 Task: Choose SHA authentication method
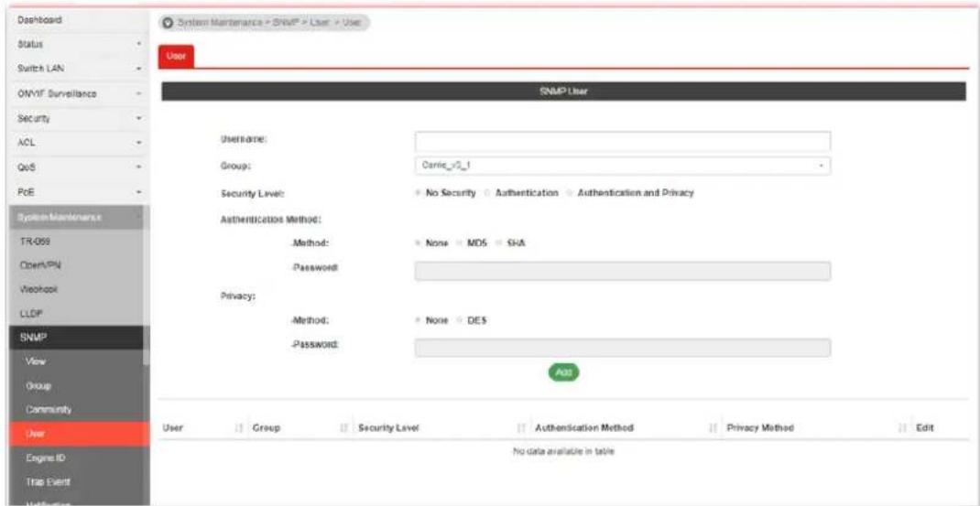(499, 243)
